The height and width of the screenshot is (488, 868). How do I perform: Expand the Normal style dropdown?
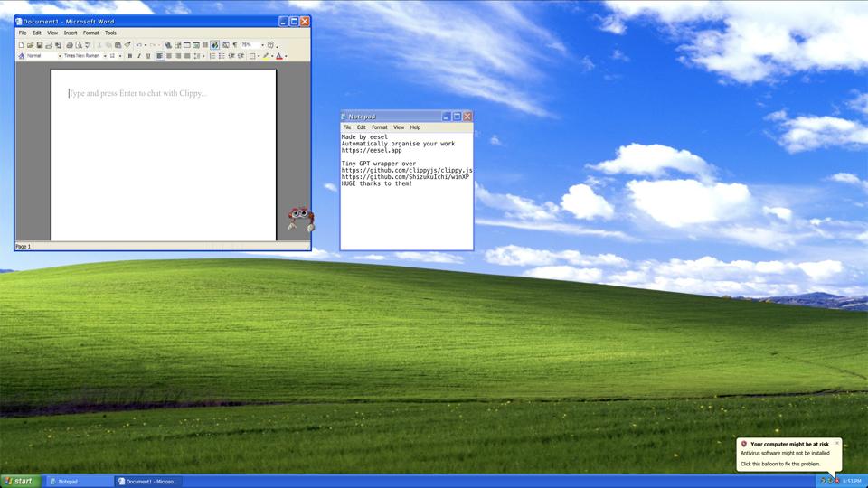click(x=59, y=56)
